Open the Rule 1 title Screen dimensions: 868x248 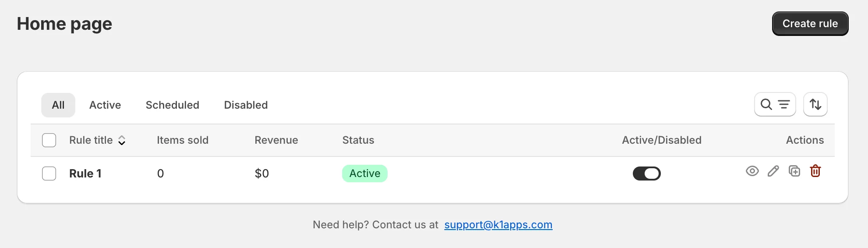(x=85, y=174)
